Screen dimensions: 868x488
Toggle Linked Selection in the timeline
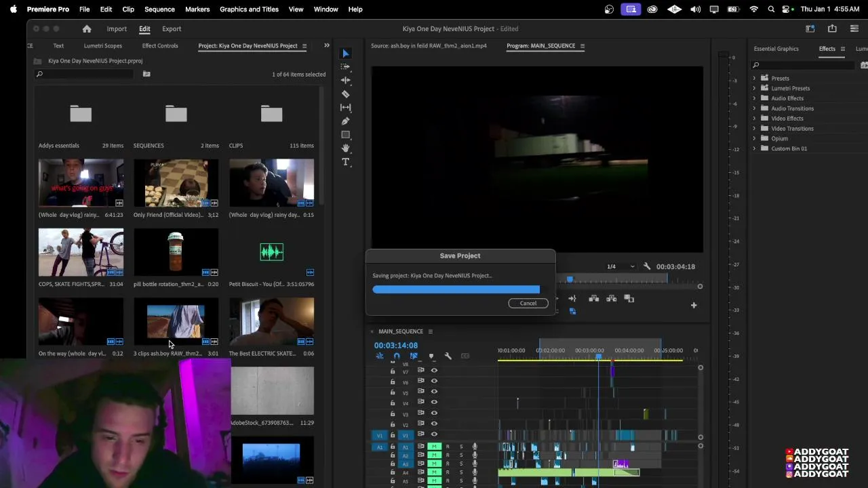[x=414, y=356]
